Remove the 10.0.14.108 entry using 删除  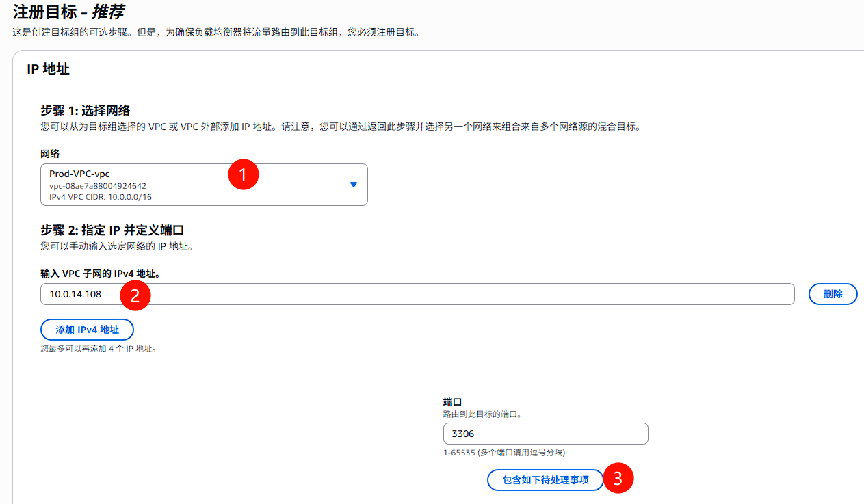[x=833, y=293]
